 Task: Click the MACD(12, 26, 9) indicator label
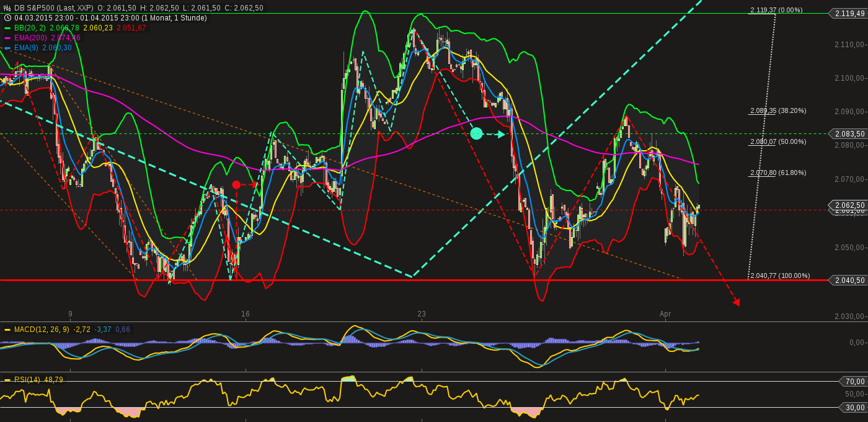tap(42, 330)
